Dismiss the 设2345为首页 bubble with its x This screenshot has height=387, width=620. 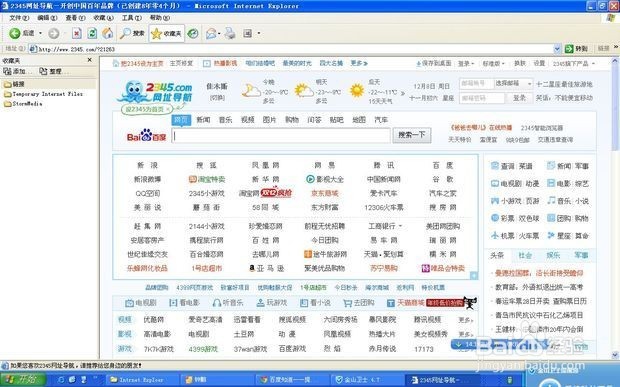pos(168,109)
